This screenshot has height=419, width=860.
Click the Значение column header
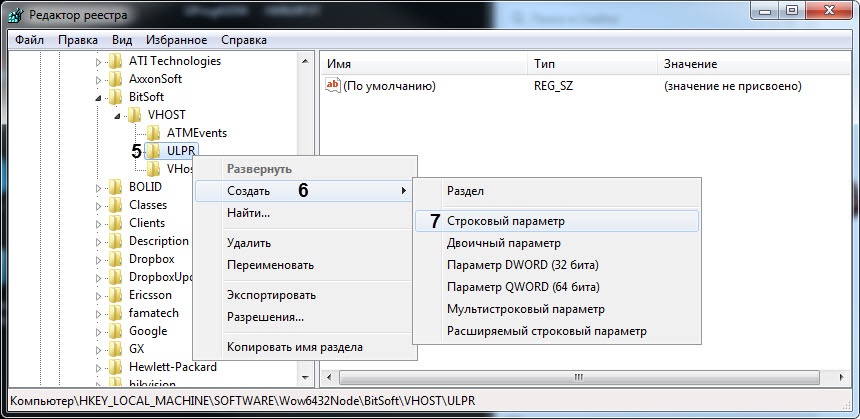[690, 64]
